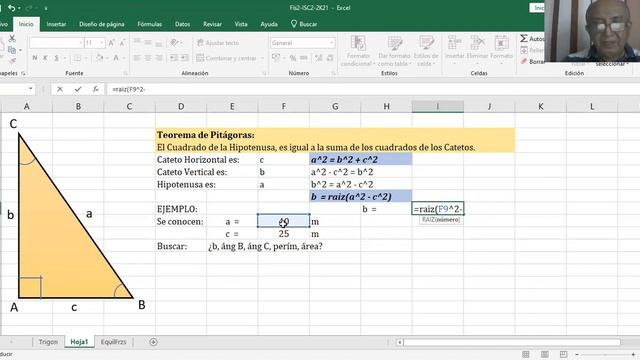The image size is (640, 360).
Task: Click the Clear eraser icon
Action: (x=524, y=61)
